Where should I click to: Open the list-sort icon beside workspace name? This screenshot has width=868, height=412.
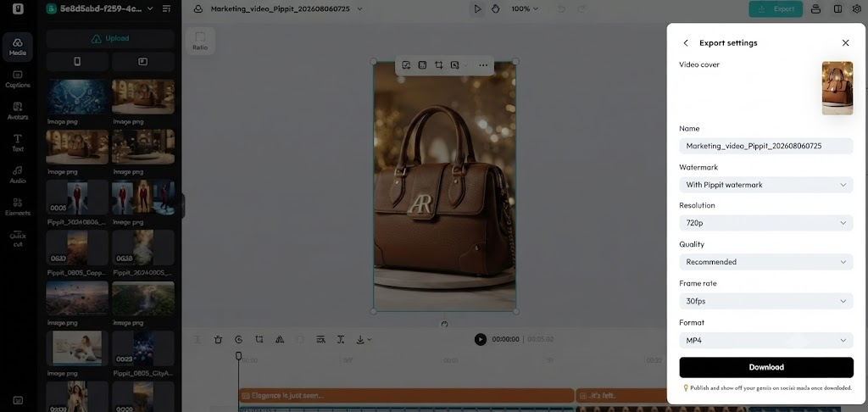[x=167, y=8]
